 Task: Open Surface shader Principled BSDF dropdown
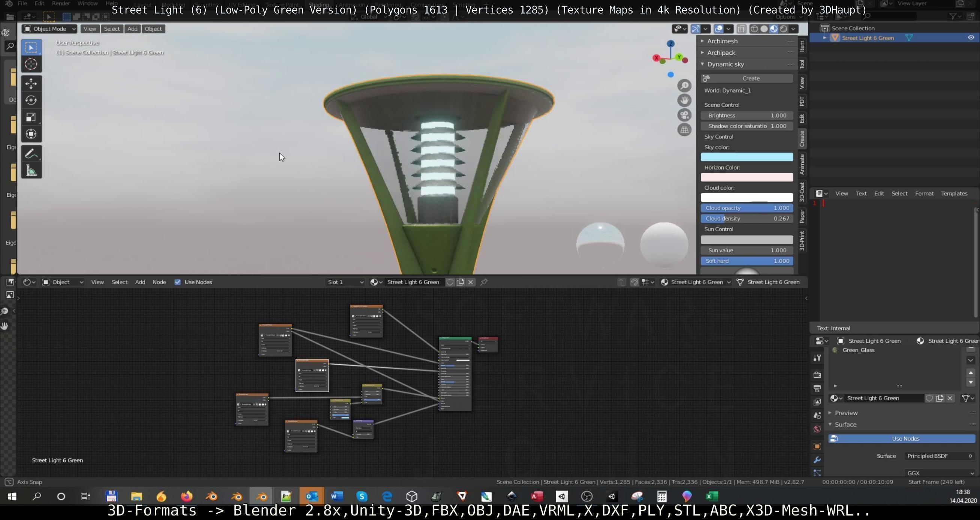[x=939, y=456]
